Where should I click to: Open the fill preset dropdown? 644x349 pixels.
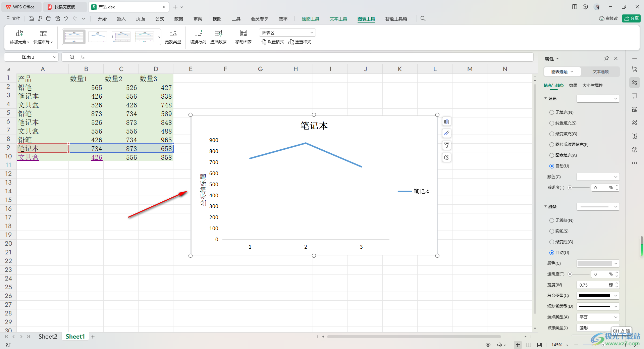point(598,99)
